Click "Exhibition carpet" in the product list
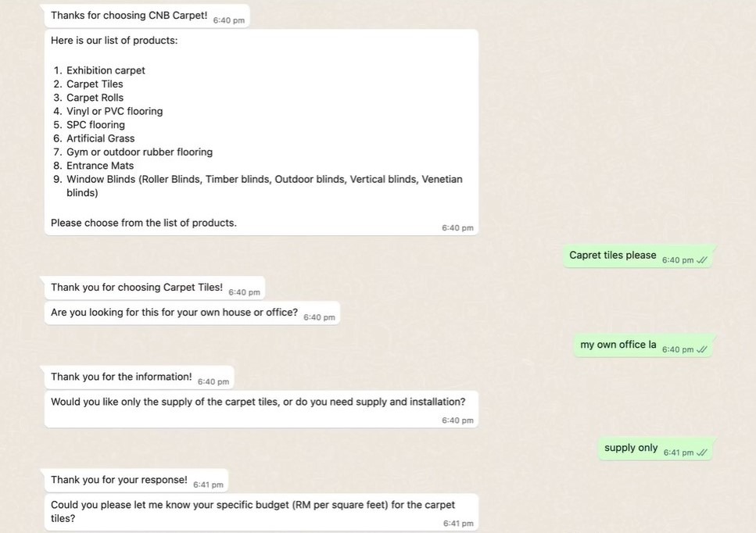The height and width of the screenshot is (533, 756). pos(106,70)
